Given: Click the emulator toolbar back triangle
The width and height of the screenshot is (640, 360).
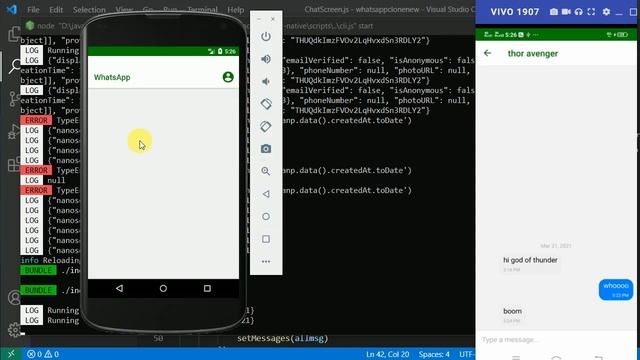Looking at the screenshot, I should pos(266,194).
